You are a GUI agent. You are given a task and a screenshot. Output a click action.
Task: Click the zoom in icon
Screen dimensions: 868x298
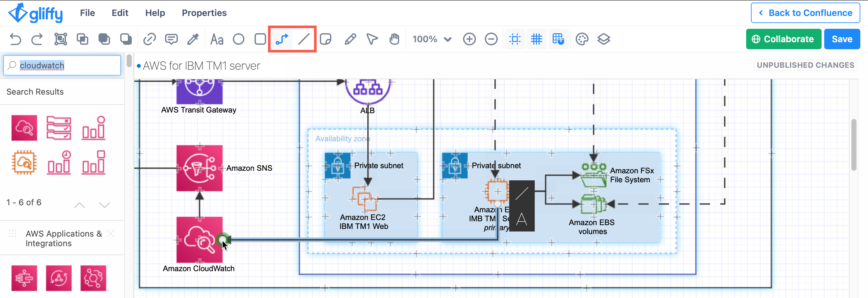[469, 39]
